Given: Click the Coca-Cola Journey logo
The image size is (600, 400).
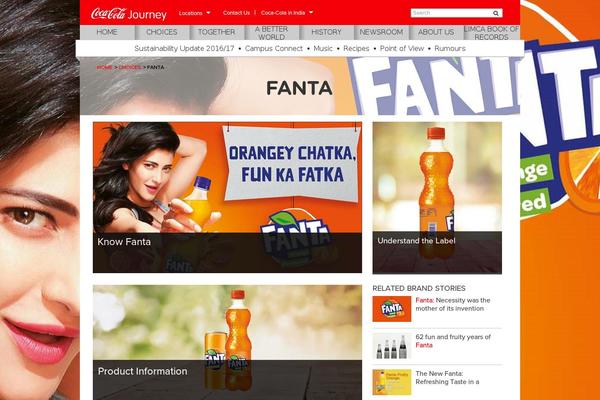Looking at the screenshot, I should 129,14.
